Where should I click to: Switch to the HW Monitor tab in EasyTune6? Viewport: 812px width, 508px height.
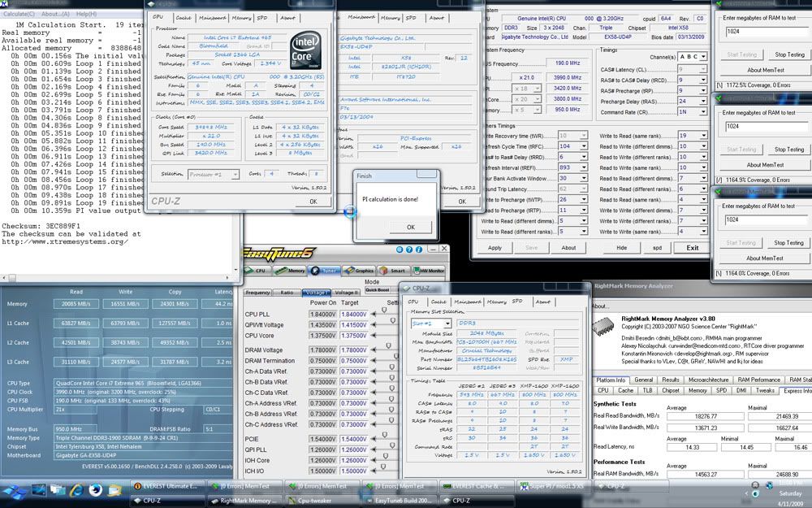(428, 271)
